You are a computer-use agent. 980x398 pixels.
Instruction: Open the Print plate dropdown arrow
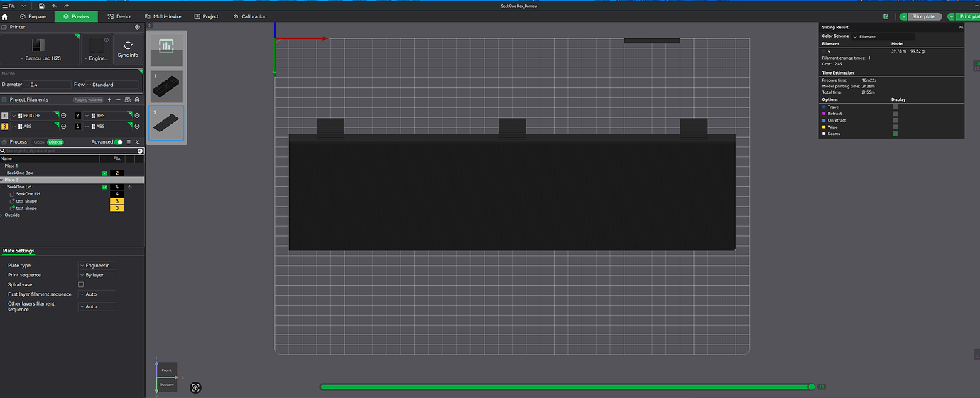[952, 16]
